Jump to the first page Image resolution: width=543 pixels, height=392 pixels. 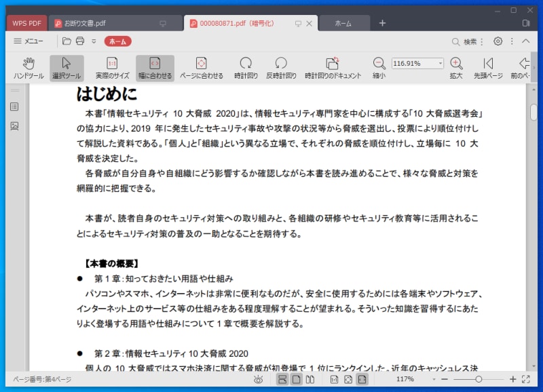pyautogui.click(x=488, y=68)
